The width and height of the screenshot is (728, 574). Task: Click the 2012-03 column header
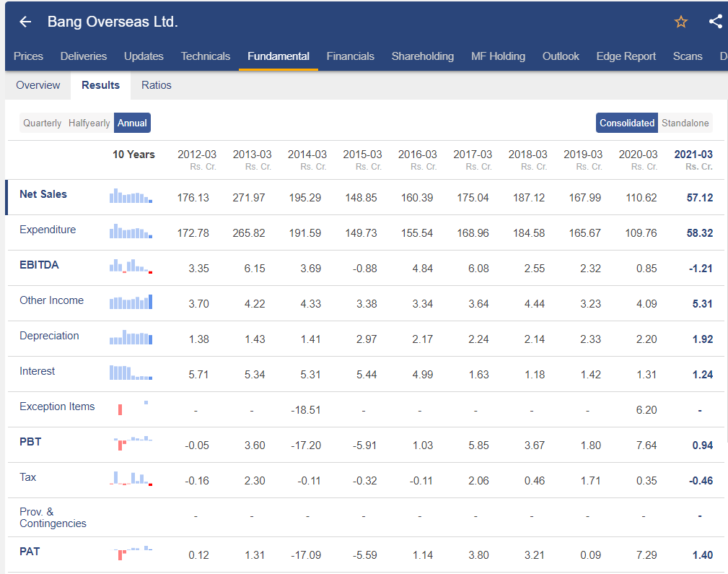tap(197, 159)
